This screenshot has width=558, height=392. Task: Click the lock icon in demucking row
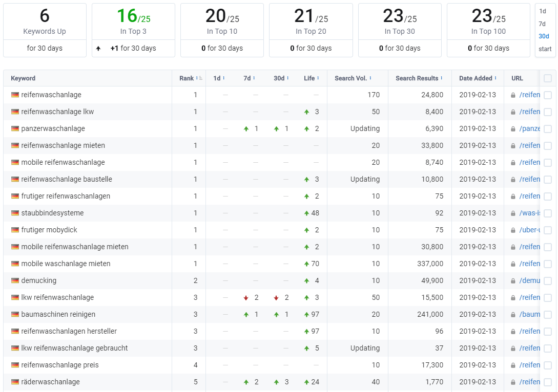point(513,281)
